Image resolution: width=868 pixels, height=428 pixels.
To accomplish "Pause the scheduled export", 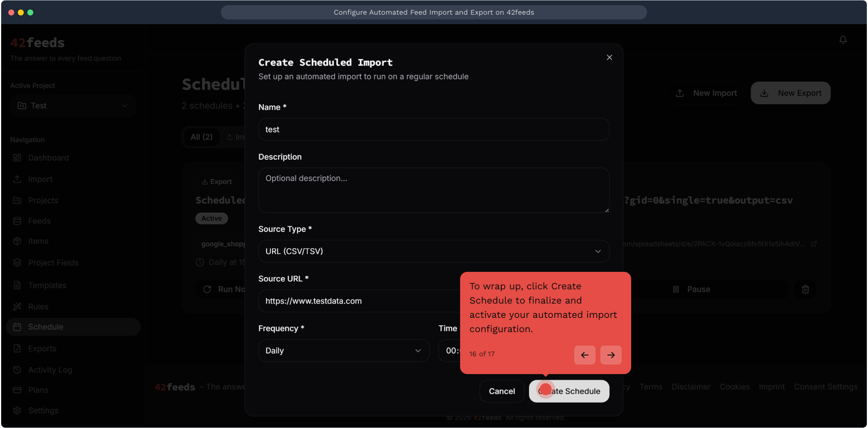I will [x=691, y=289].
